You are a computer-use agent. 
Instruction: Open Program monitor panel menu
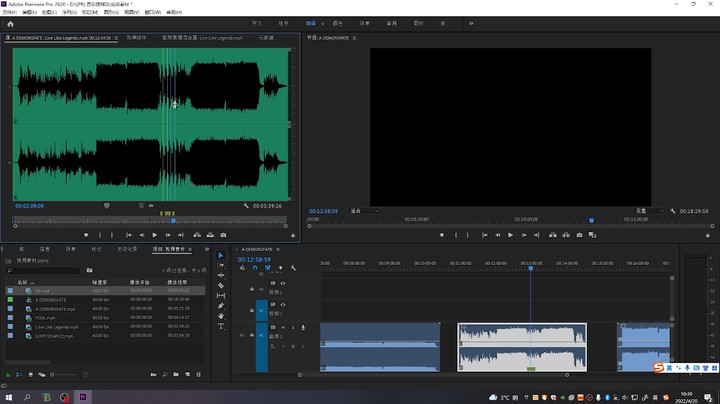pos(354,38)
